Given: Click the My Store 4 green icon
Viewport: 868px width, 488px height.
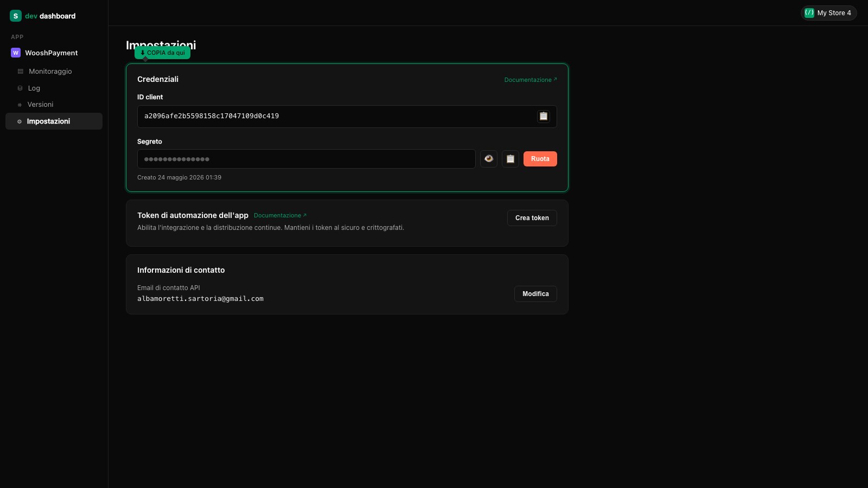Looking at the screenshot, I should coord(809,13).
